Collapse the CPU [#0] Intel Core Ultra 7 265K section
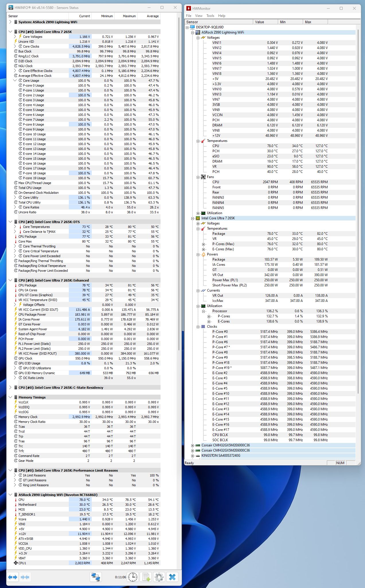Viewport: 365px width, 588px height. click(10, 32)
